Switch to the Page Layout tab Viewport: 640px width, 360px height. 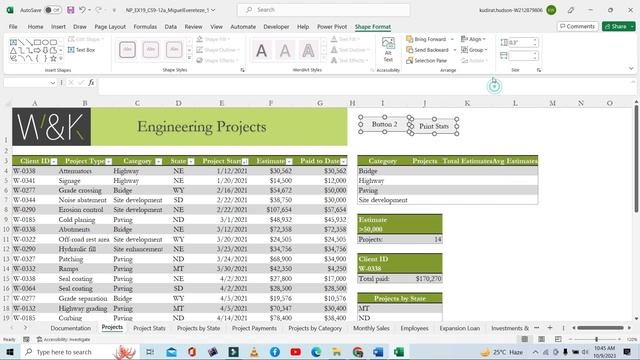(x=110, y=27)
